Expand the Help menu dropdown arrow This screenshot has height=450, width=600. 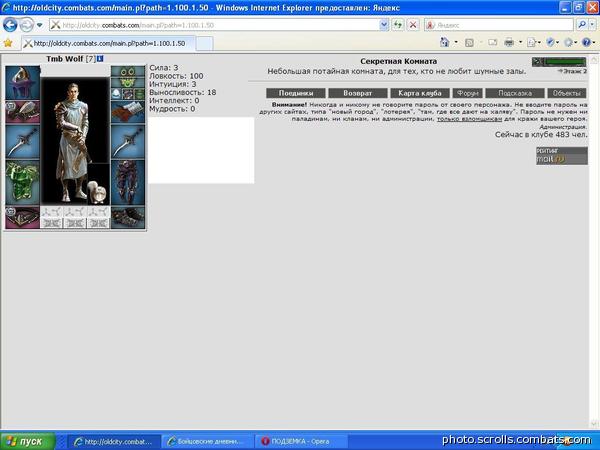pos(593,42)
